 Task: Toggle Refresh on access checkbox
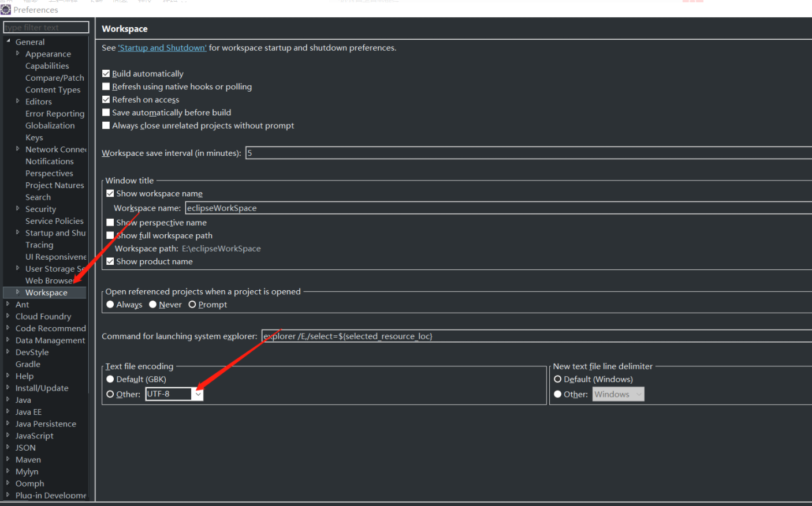pyautogui.click(x=106, y=99)
